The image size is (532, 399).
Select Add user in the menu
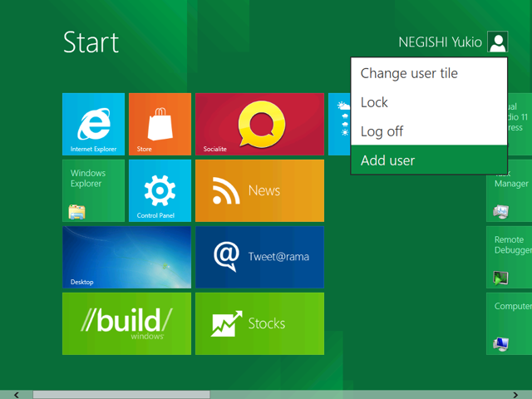(x=429, y=160)
